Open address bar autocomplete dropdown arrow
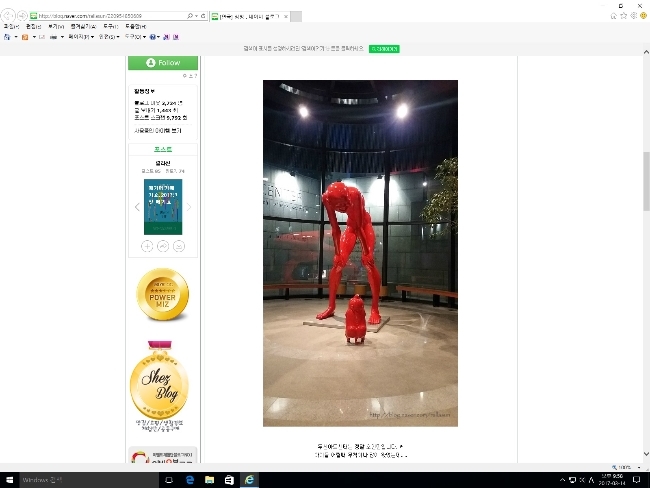650x488 pixels. click(x=196, y=16)
